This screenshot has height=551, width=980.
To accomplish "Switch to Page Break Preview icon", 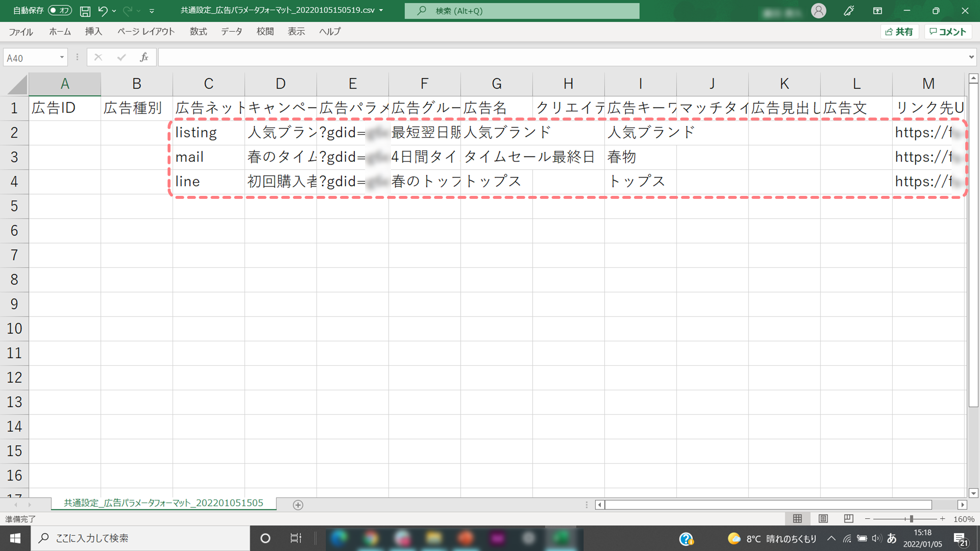I will [849, 519].
